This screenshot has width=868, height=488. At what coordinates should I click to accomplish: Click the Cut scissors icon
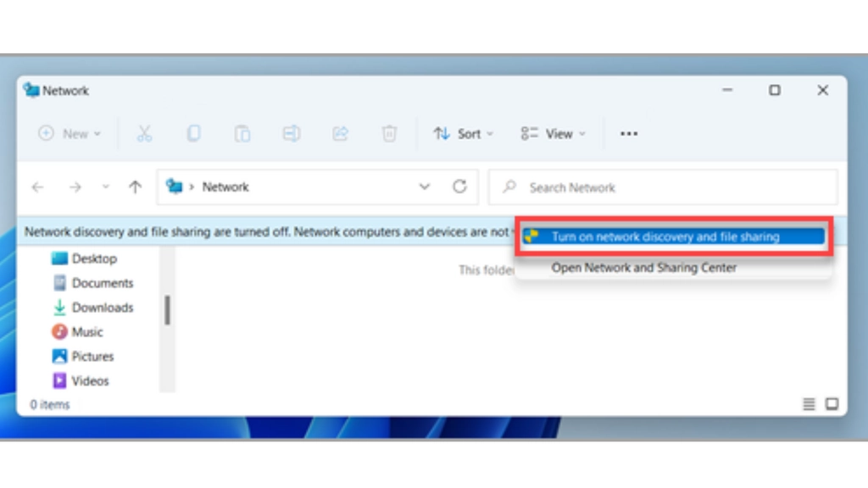[144, 133]
